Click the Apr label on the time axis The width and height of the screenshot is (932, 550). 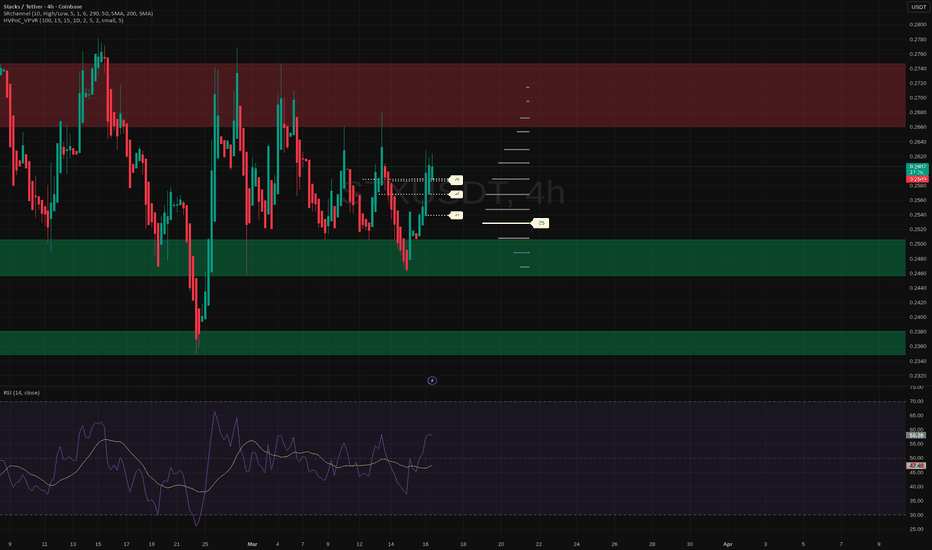(x=728, y=544)
